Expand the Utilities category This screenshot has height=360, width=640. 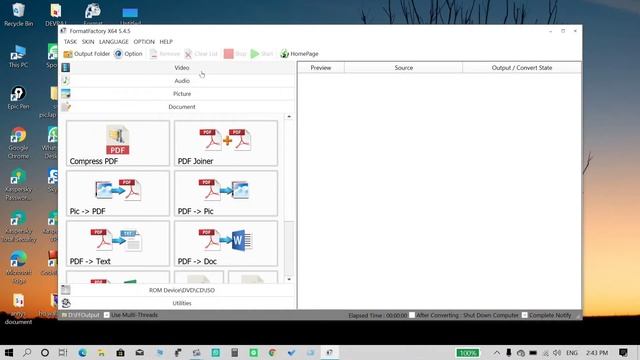[178, 303]
